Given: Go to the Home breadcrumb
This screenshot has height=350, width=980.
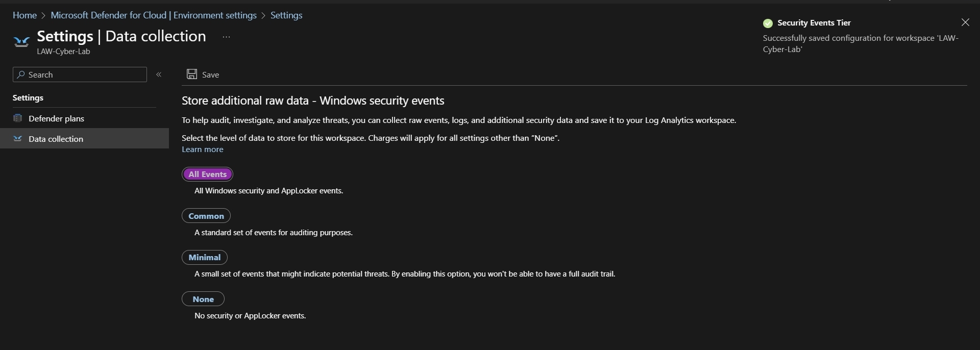Looking at the screenshot, I should point(24,15).
